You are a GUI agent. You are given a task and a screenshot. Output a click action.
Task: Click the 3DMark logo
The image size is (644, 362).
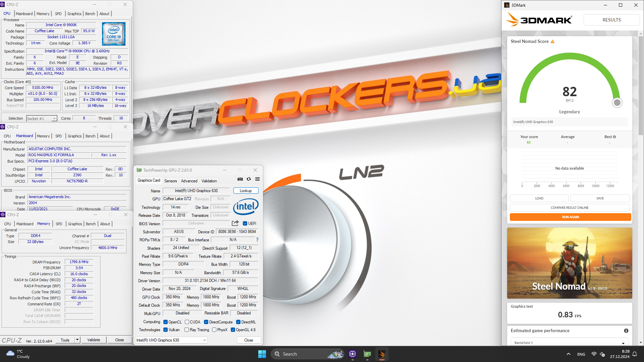pyautogui.click(x=539, y=20)
